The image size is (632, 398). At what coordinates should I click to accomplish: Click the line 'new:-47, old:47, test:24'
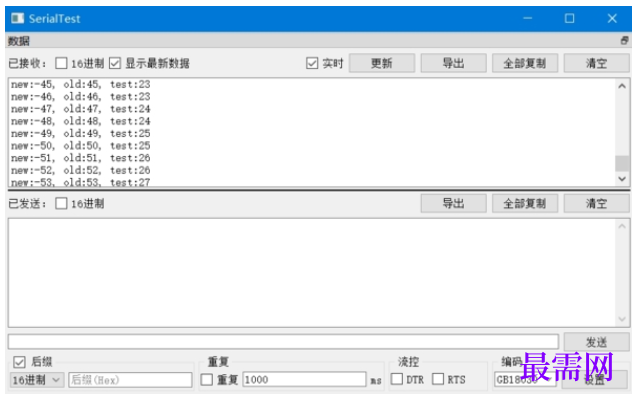81,109
